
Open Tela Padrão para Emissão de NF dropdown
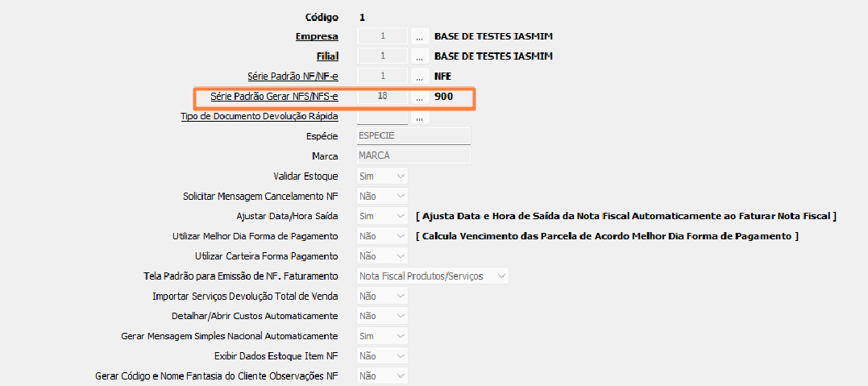tap(433, 276)
